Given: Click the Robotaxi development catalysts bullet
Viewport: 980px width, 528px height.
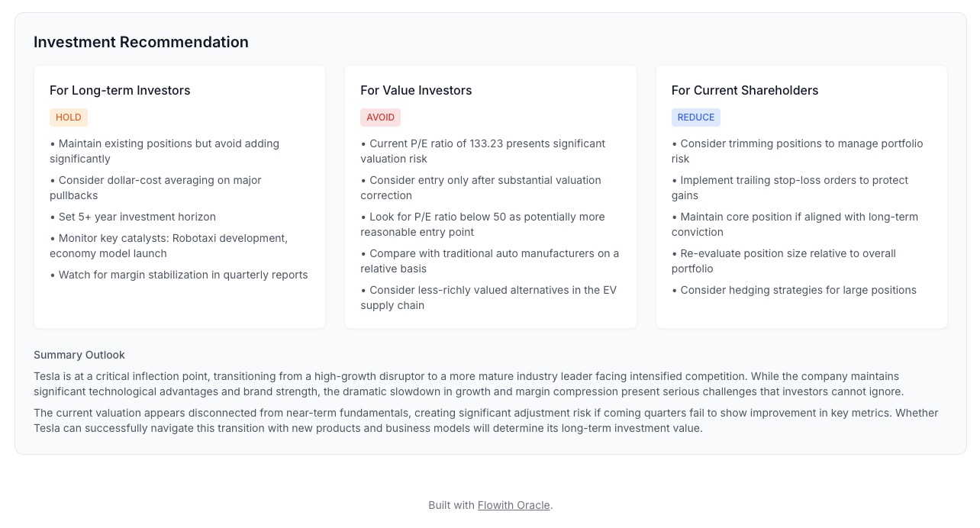Looking at the screenshot, I should coord(169,246).
